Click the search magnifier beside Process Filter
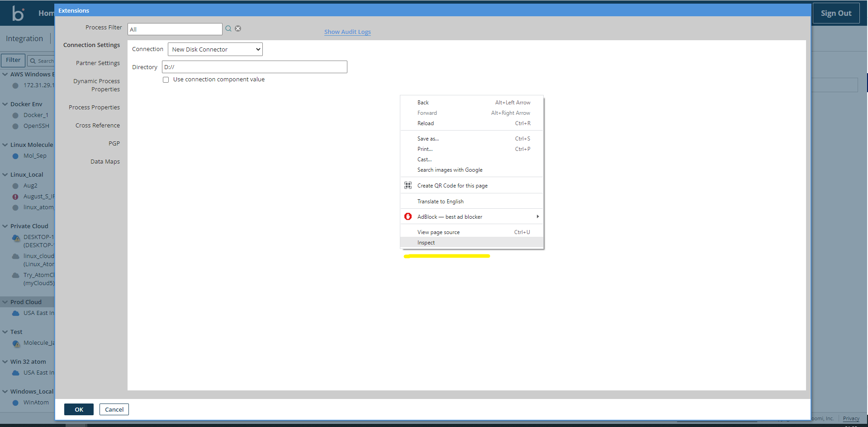 228,28
